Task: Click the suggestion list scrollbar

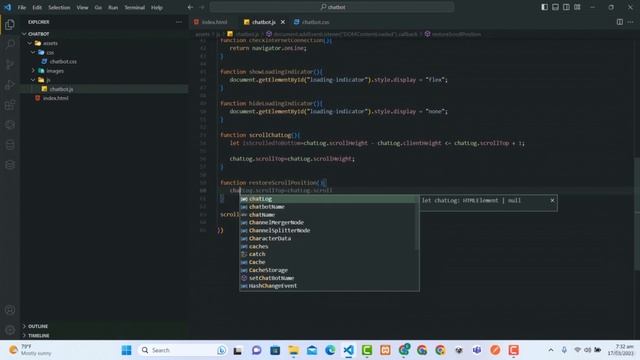Action: click(417, 222)
